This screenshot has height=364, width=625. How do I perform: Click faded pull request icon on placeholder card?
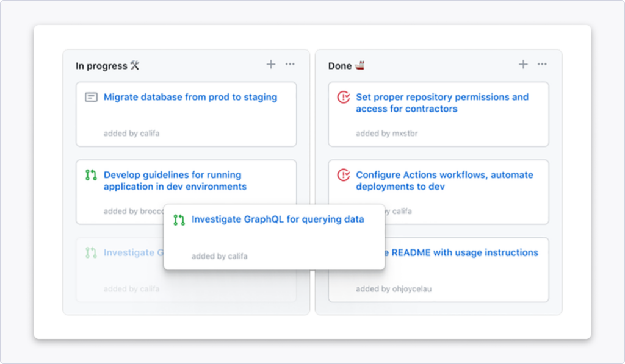[91, 252]
